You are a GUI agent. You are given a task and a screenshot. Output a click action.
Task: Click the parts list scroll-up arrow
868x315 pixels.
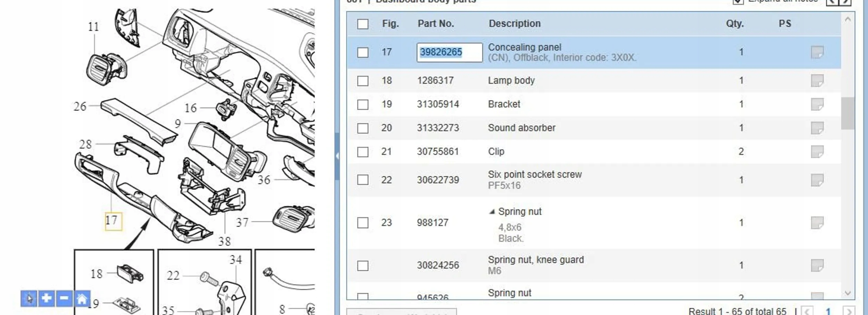pyautogui.click(x=848, y=19)
